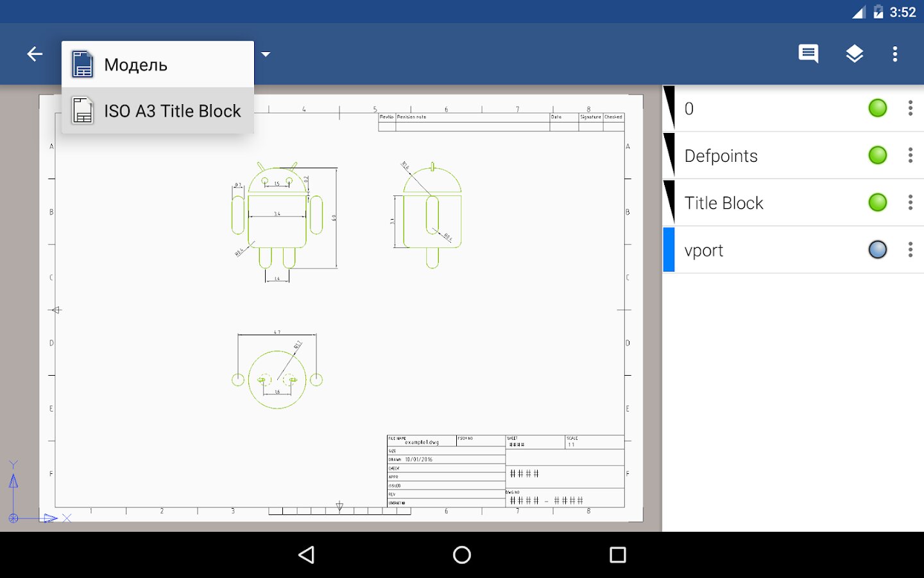924x578 pixels.
Task: Tap the 3:52 clock in status bar
Action: click(902, 12)
